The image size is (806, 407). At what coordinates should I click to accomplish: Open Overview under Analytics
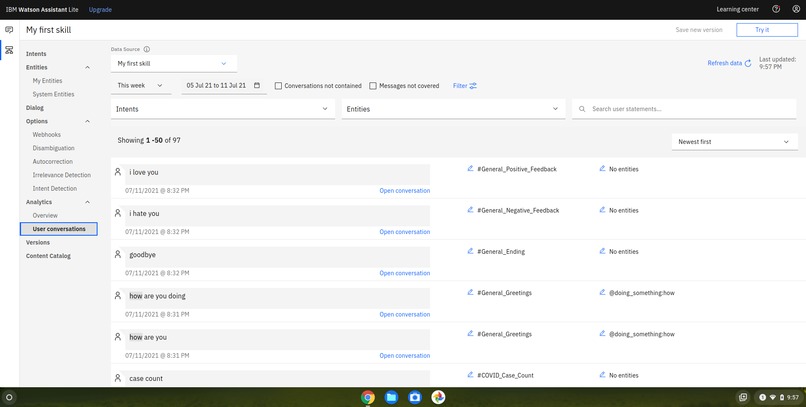click(45, 215)
